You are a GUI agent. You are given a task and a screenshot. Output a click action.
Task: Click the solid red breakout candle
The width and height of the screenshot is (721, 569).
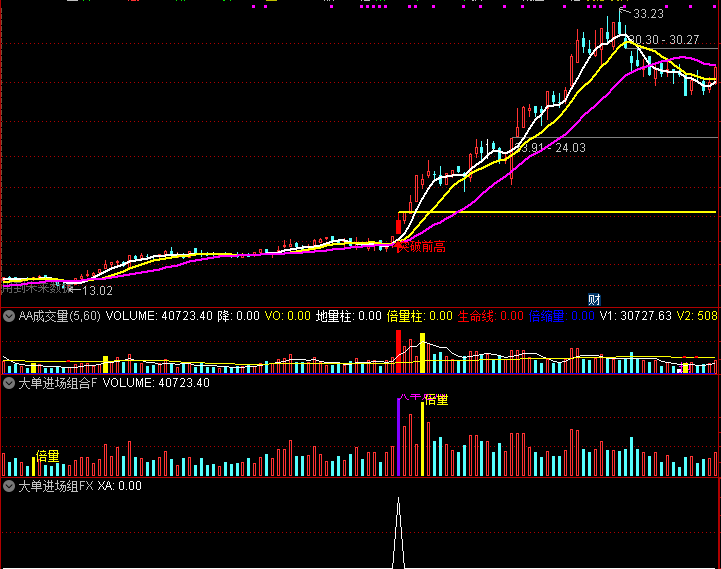[x=398, y=227]
